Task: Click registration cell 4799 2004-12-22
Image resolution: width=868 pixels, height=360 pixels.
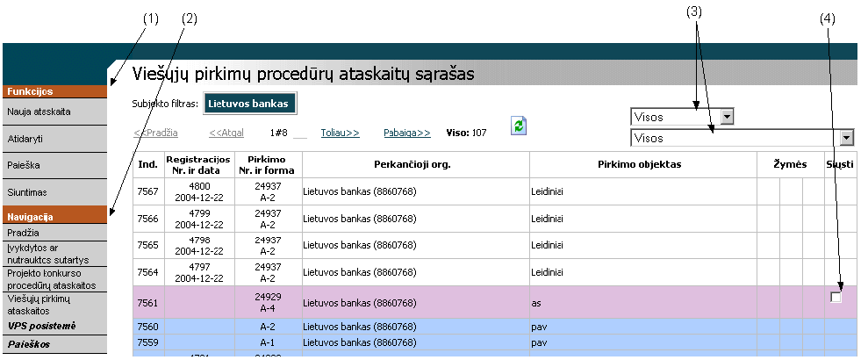Action: (197, 219)
